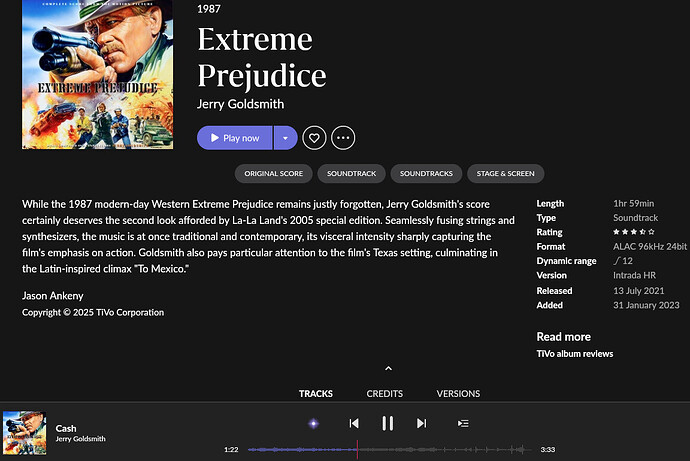The height and width of the screenshot is (461, 690).
Task: Click the Roon radio sparkle icon
Action: [x=313, y=423]
